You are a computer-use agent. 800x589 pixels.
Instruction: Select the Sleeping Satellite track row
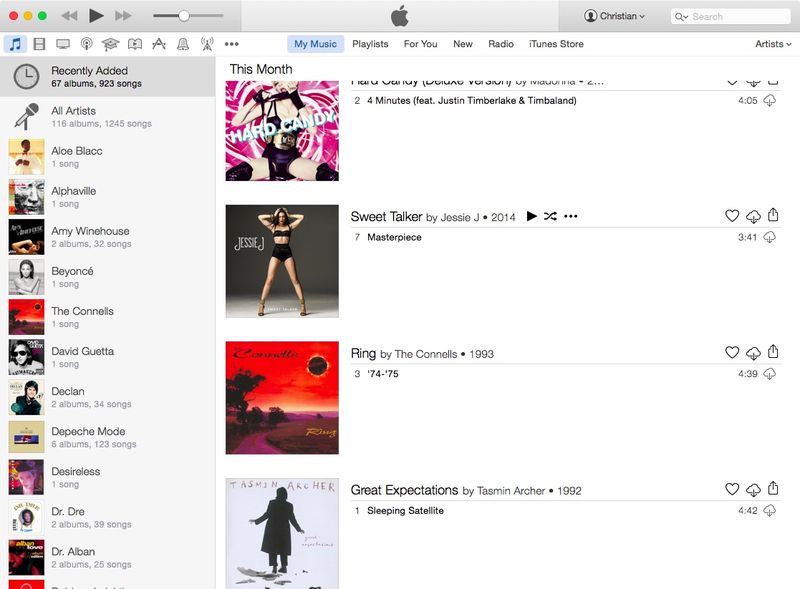click(565, 511)
